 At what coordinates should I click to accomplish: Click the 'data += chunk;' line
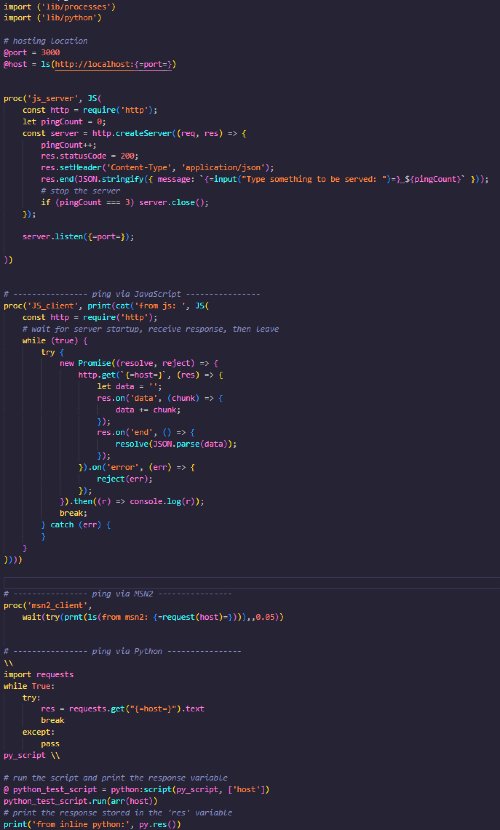tap(148, 410)
